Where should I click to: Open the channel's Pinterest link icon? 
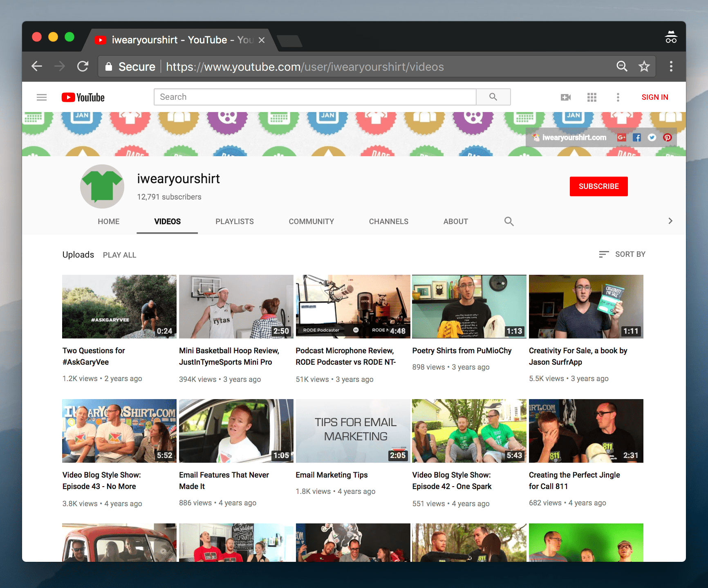[668, 137]
